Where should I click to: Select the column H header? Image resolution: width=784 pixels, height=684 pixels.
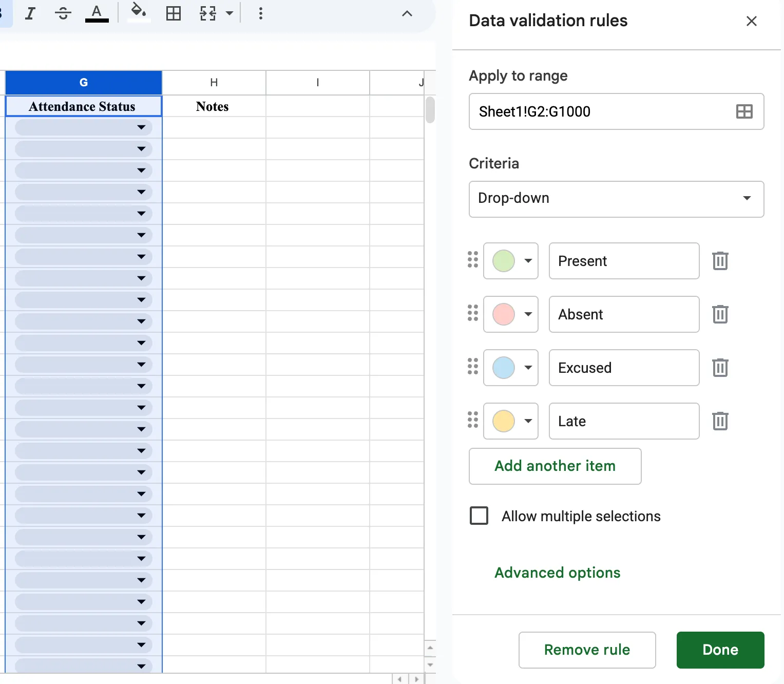coord(214,82)
